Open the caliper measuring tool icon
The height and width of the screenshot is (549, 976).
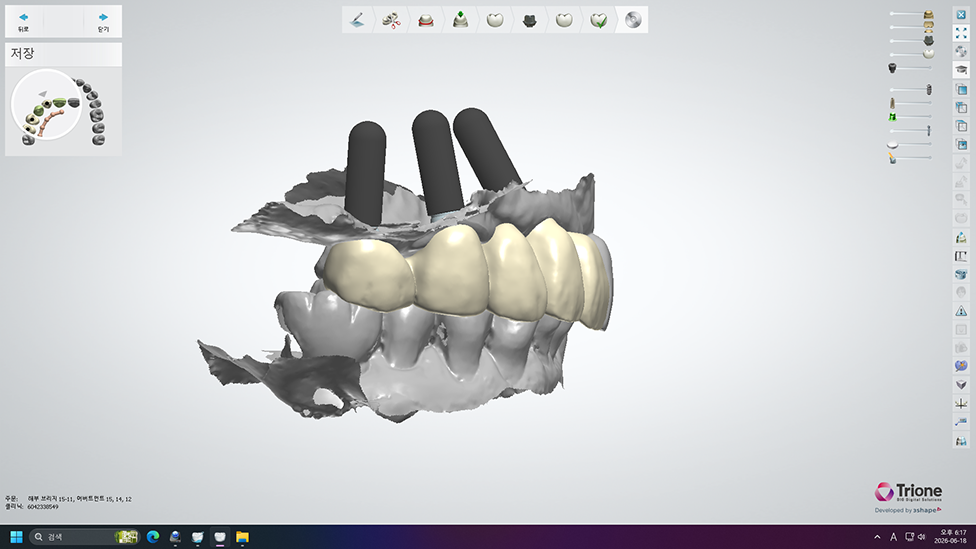coord(961,256)
